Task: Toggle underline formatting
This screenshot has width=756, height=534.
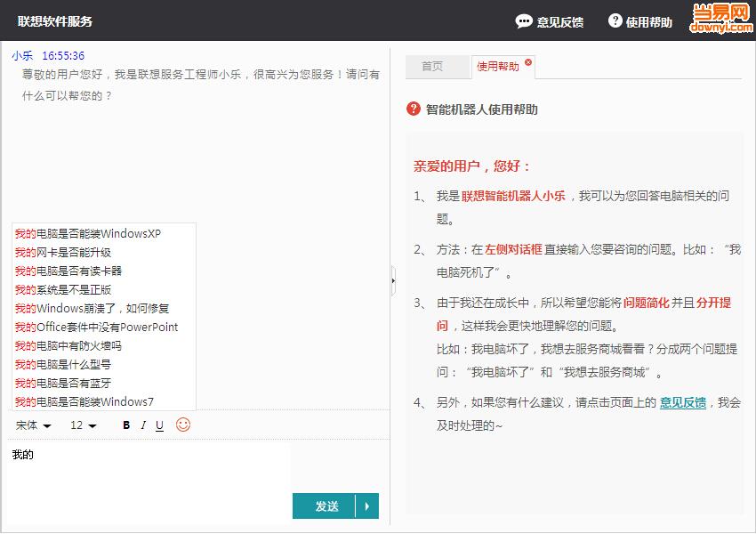Action: click(159, 425)
